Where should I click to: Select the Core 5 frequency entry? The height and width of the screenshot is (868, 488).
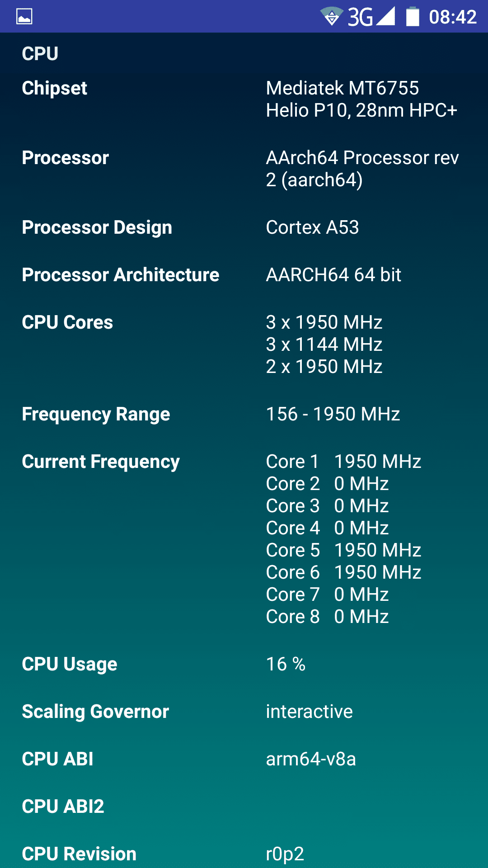[x=343, y=550]
